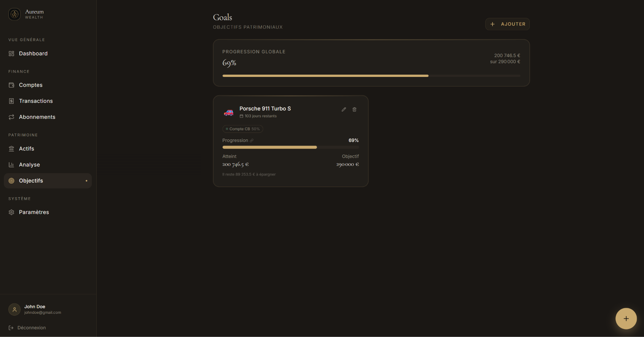Click the johndoe@gmail.com email
The image size is (644, 337).
click(x=43, y=313)
